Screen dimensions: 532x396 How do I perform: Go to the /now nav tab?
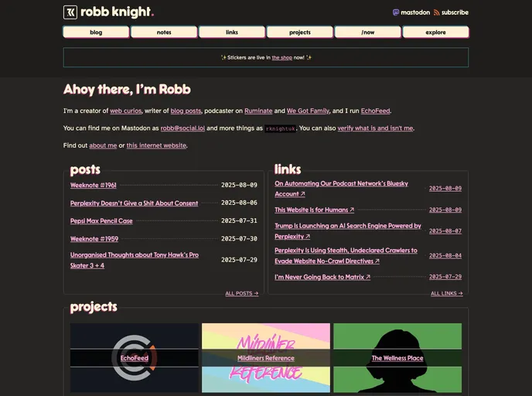click(368, 32)
